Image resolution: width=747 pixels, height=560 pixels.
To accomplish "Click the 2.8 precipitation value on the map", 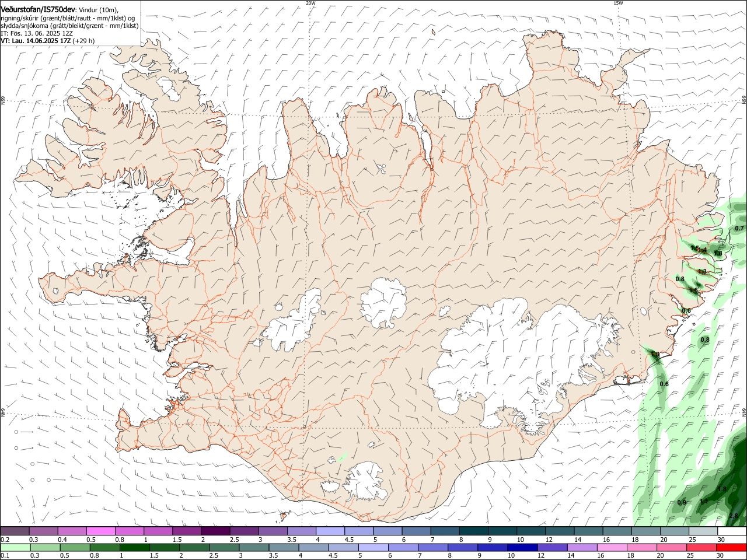I will coord(734,516).
